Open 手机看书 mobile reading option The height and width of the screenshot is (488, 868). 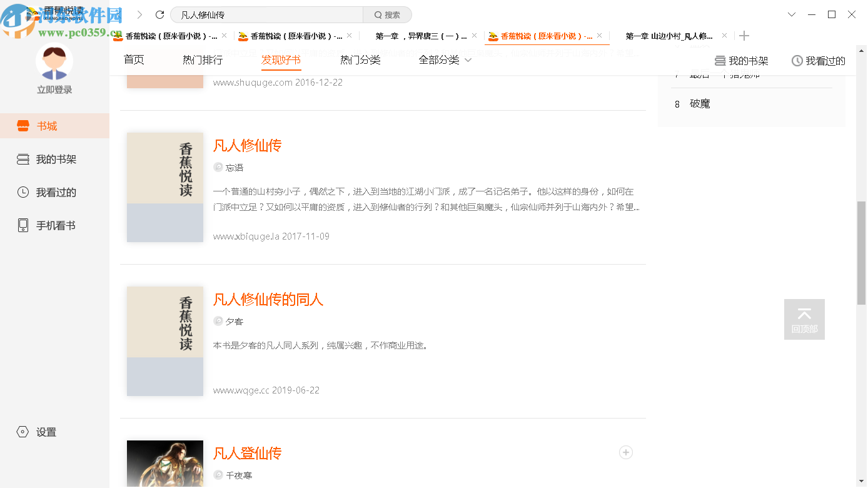pos(54,225)
